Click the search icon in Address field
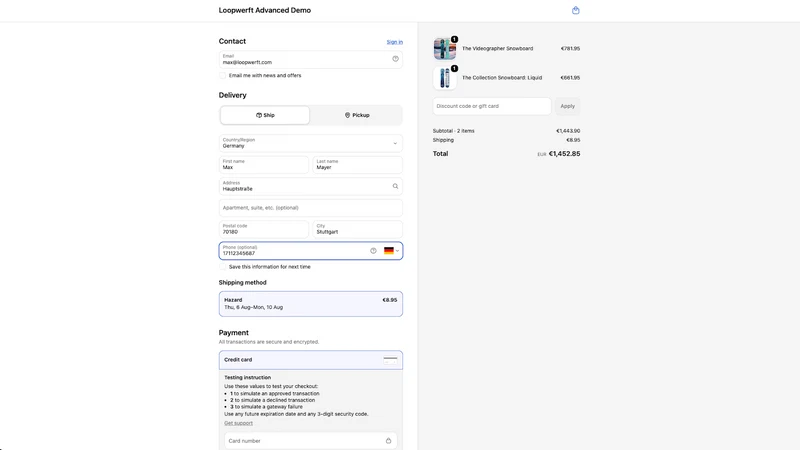This screenshot has width=800, height=450. coord(395,186)
